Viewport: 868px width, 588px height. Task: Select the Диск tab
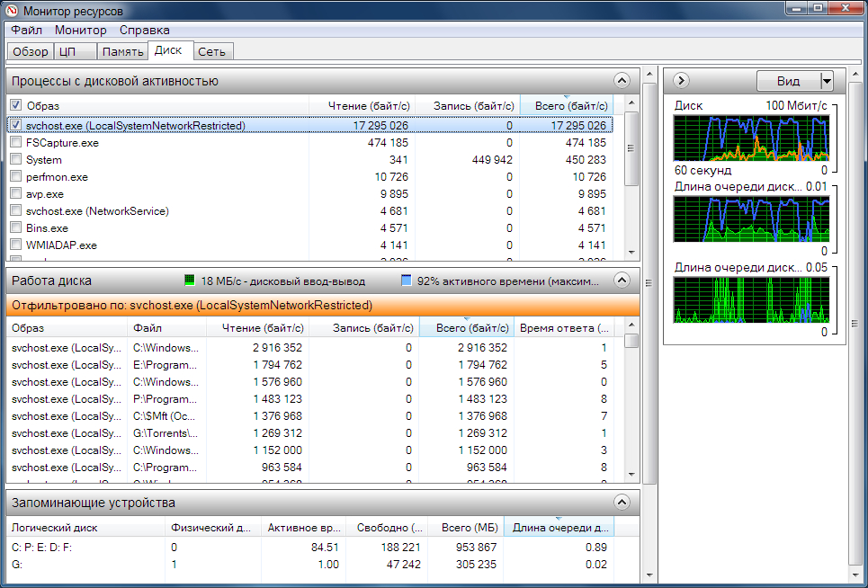tap(171, 50)
